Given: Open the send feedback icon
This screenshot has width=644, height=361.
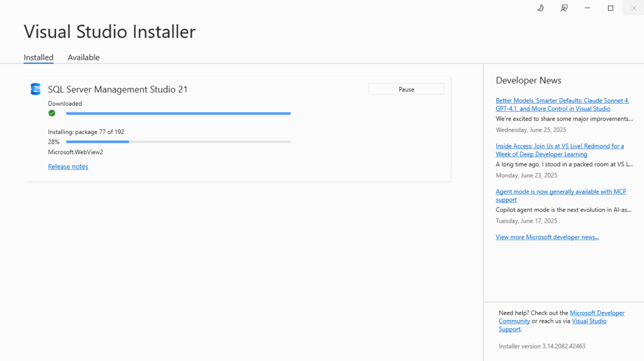Looking at the screenshot, I should point(564,8).
